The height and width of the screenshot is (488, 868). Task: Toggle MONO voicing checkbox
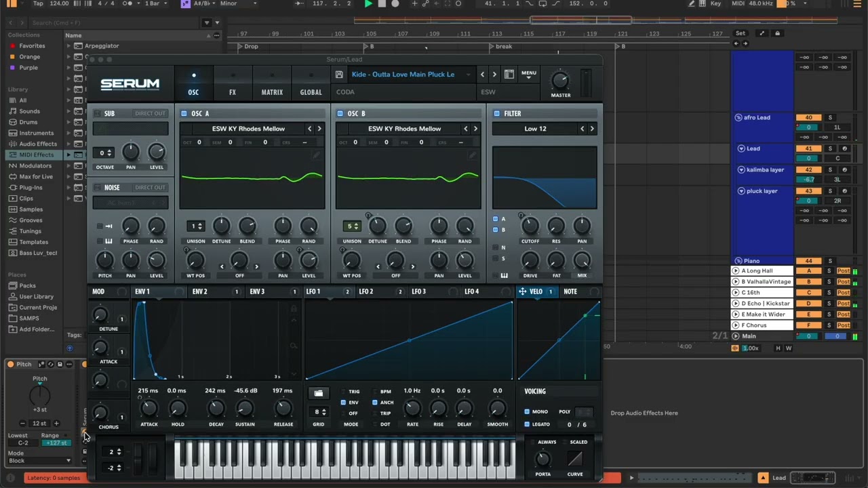point(527,411)
